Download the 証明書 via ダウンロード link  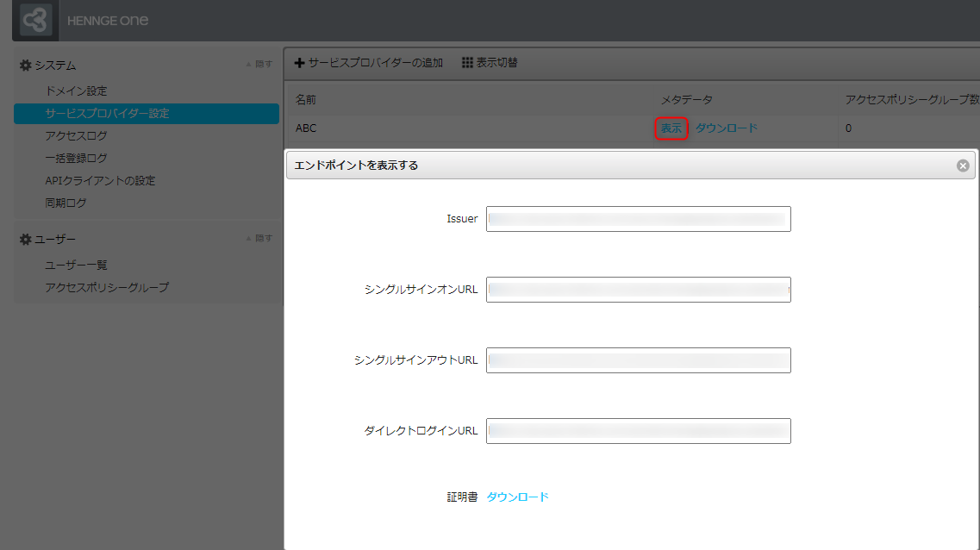(x=517, y=497)
